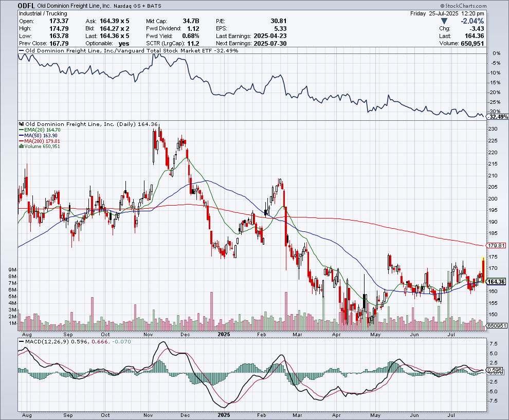509x420 pixels.
Task: Click the down-triangle change indicator icon
Action: (444, 21)
